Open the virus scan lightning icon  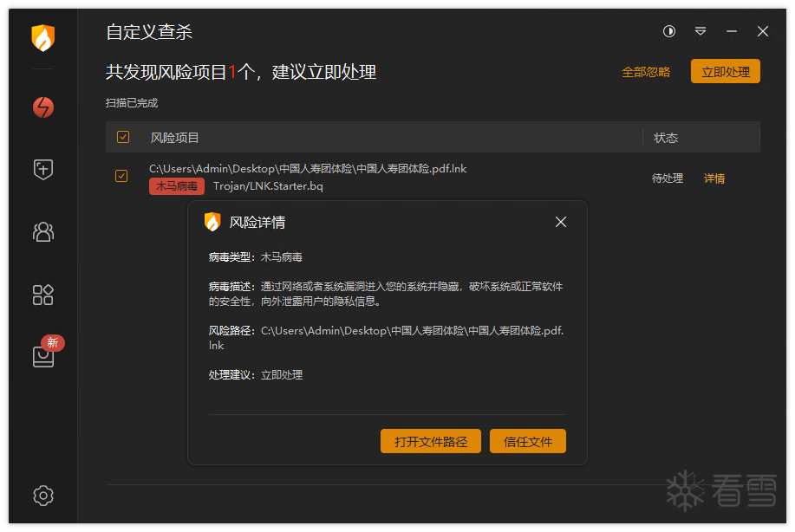click(43, 107)
